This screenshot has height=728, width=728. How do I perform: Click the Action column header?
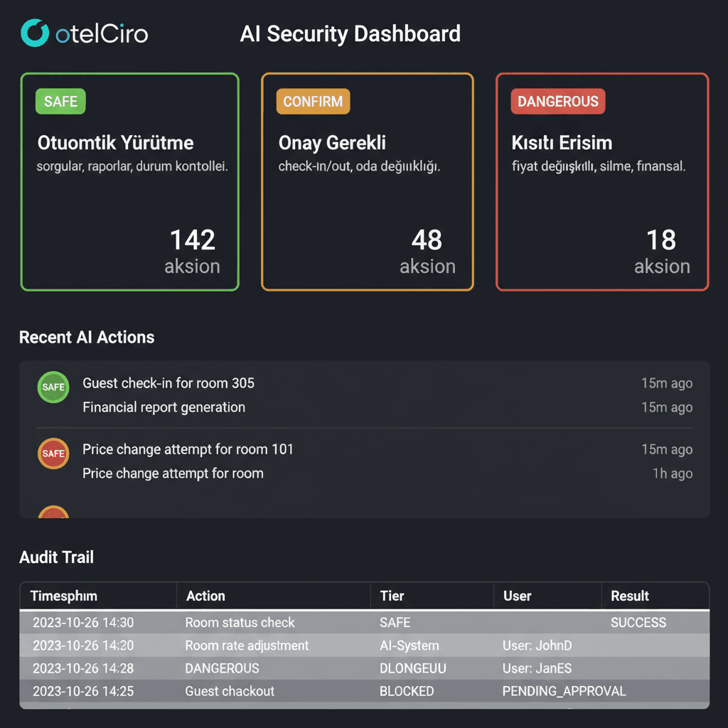pyautogui.click(x=205, y=596)
